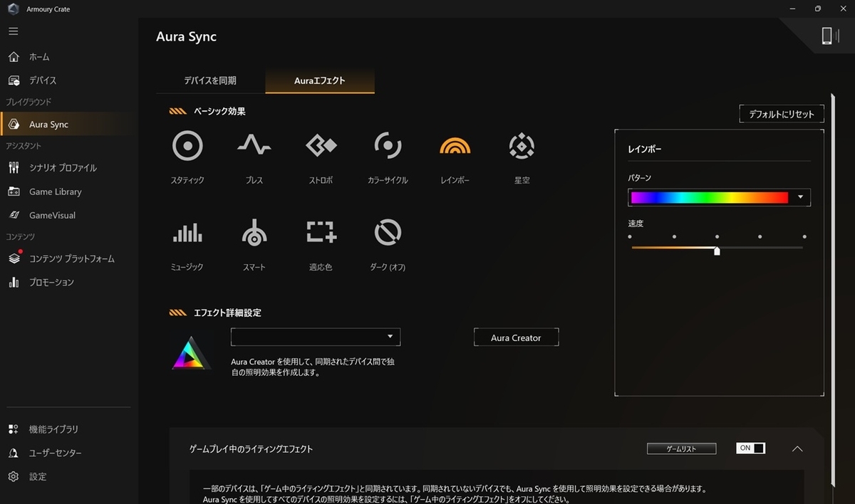This screenshot has height=504, width=855.
Task: Select the レインボー (Rainbow) effect icon
Action: click(455, 145)
